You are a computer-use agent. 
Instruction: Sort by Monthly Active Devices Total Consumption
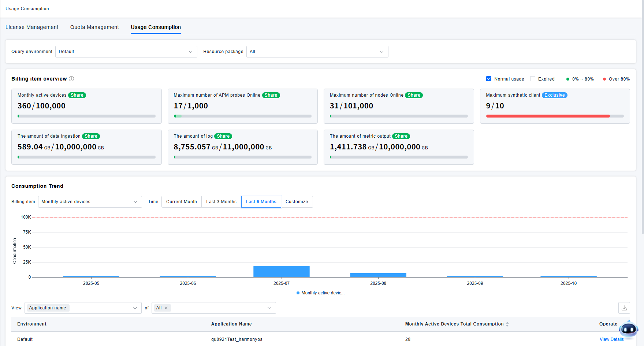tap(507, 324)
